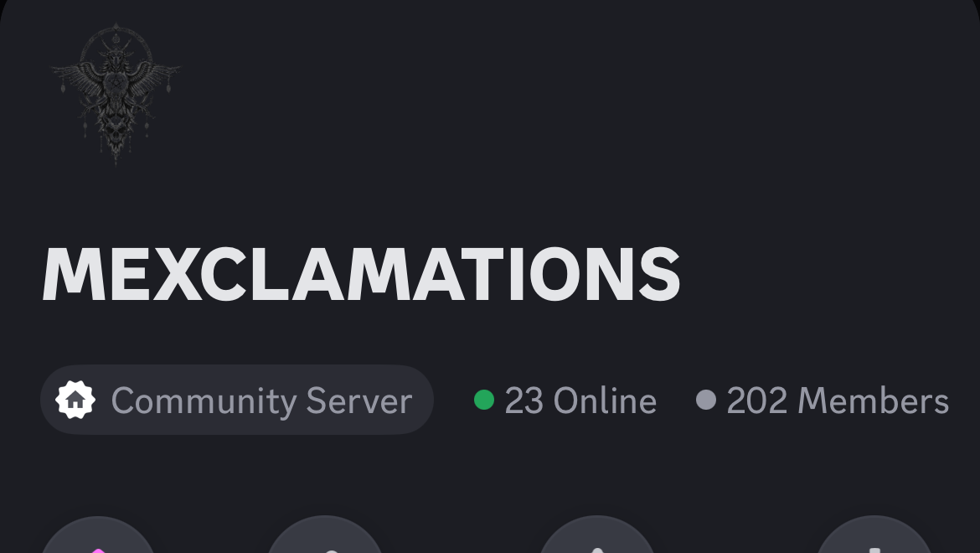Image resolution: width=980 pixels, height=553 pixels.
Task: Select the word Online beside 23
Action: tap(605, 401)
